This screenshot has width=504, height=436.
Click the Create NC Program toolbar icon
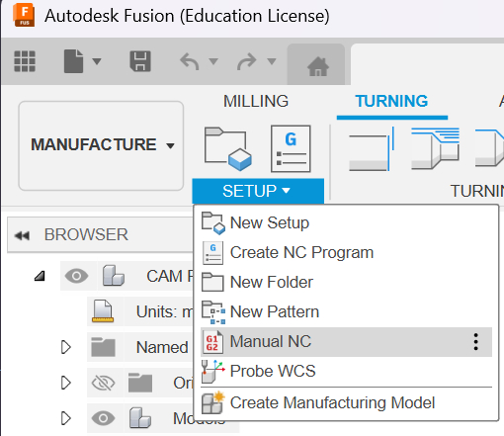point(291,148)
